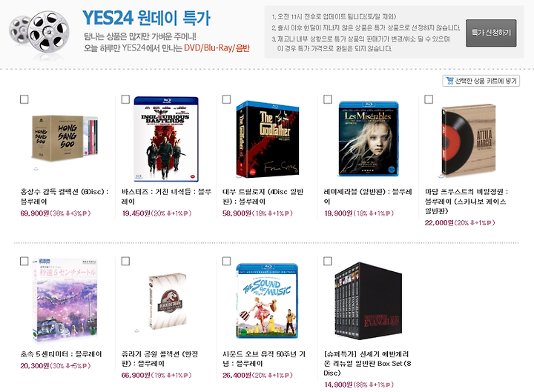Click the 특가 신청하기 button
Screen dimensions: 534x392
coord(491,33)
